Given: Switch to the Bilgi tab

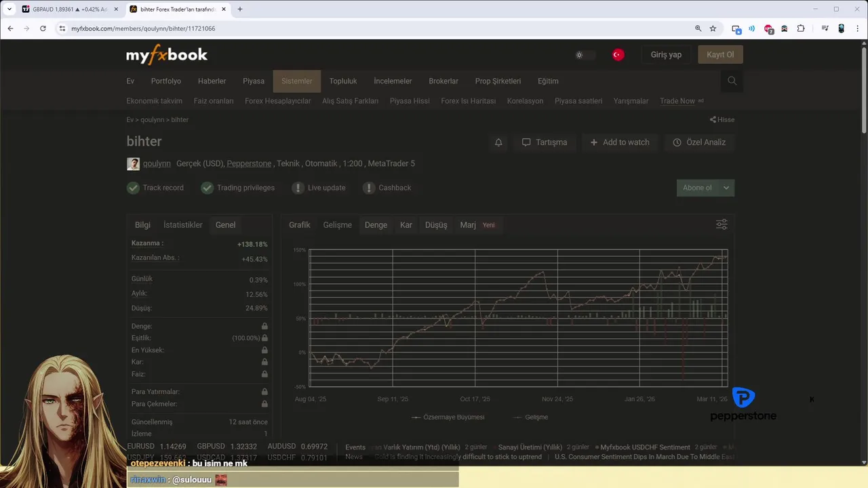Looking at the screenshot, I should (x=142, y=225).
